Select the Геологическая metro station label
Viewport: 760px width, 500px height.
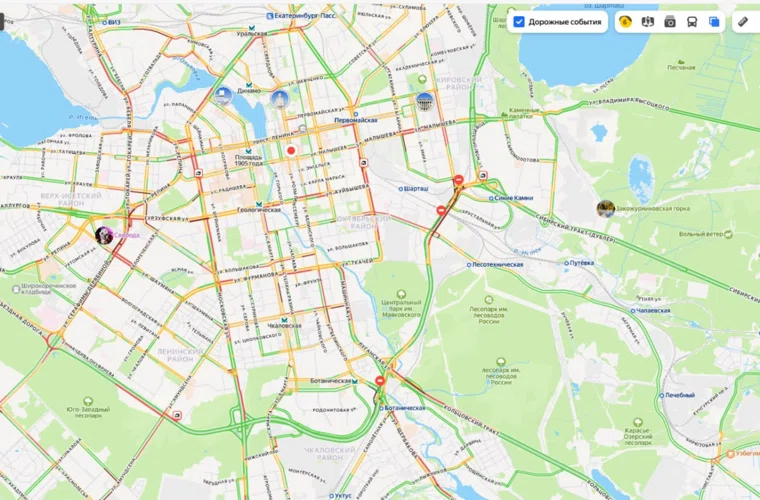pos(259,210)
